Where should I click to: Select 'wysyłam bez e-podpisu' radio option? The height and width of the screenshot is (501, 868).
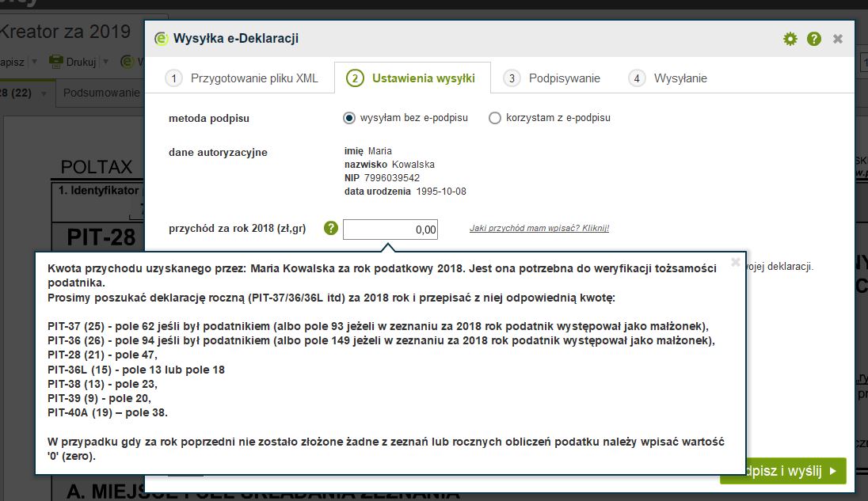click(349, 118)
